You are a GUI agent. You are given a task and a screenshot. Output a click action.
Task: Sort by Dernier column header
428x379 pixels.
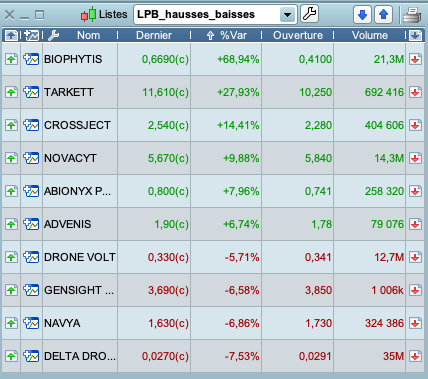click(154, 35)
